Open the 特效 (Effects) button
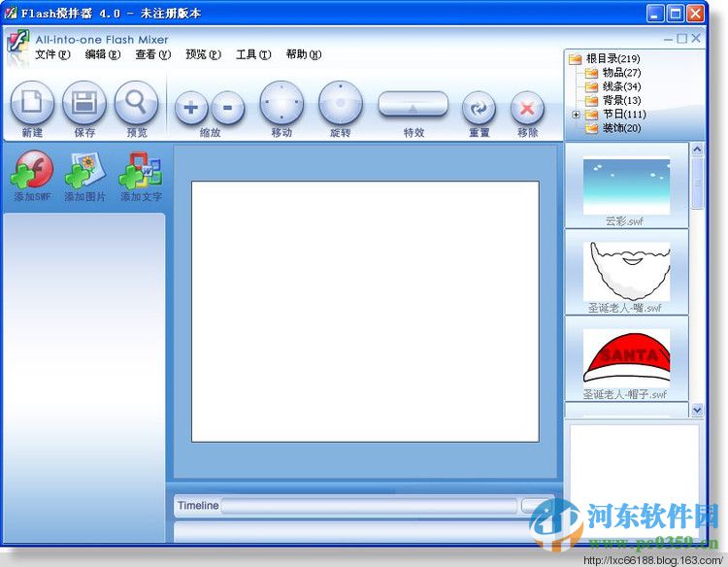Image resolution: width=728 pixels, height=567 pixels. click(x=414, y=104)
